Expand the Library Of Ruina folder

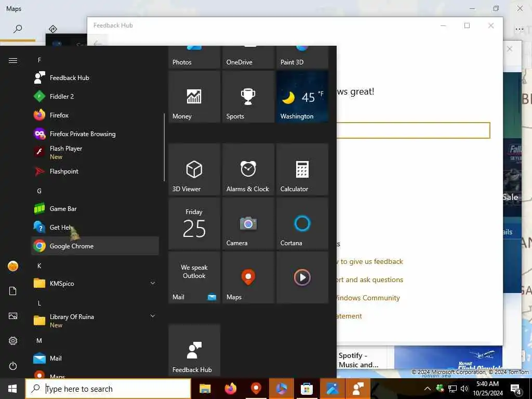tap(95, 320)
